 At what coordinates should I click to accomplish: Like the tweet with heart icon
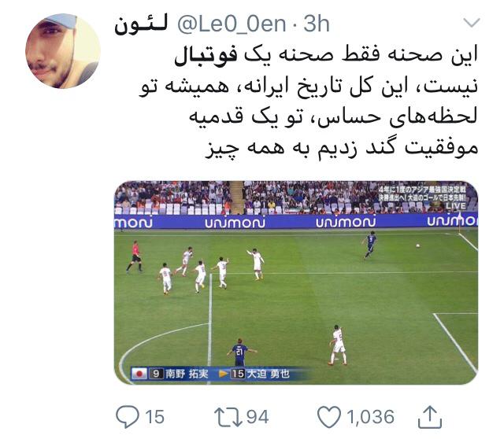[x=329, y=417]
